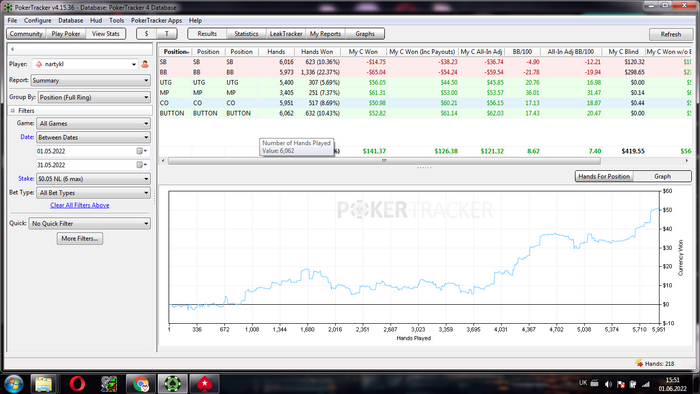Click the left arrow of the table scrollbar
This screenshot has width=700, height=394.
(163, 161)
